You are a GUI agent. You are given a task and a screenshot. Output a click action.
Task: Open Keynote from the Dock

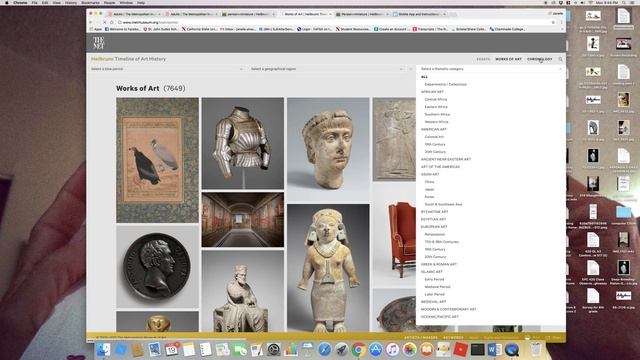click(x=307, y=349)
